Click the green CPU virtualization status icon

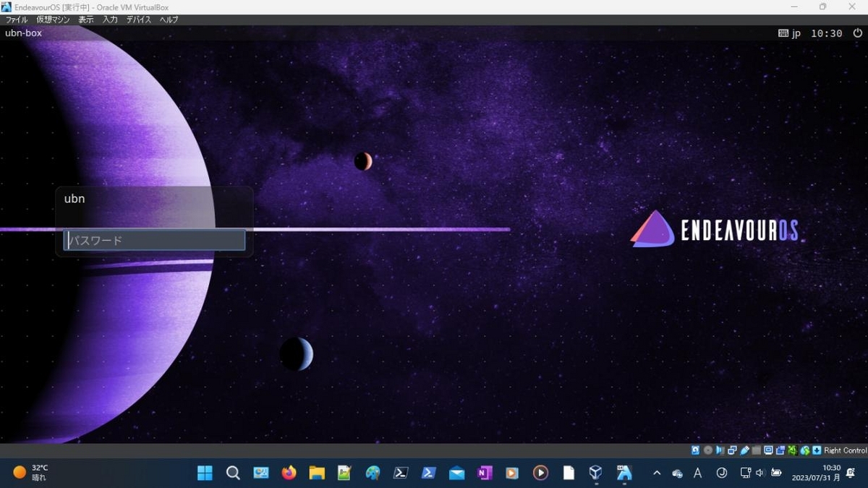pos(793,450)
